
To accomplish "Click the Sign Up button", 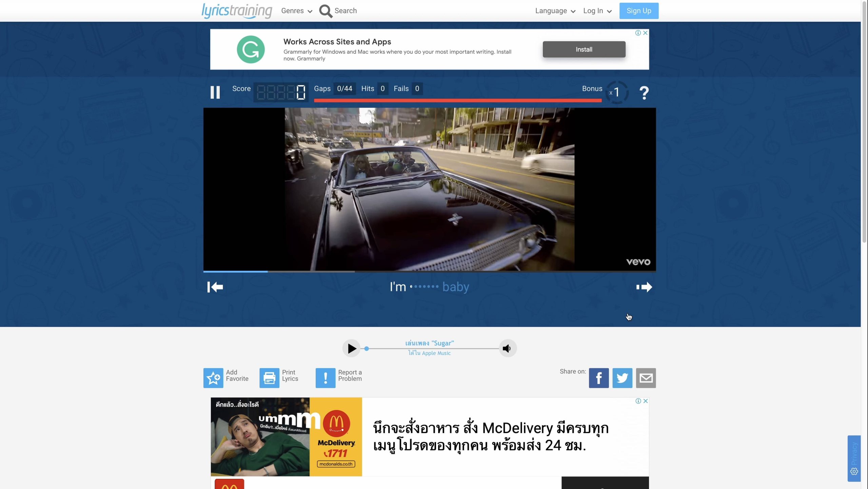I will coord(638,11).
